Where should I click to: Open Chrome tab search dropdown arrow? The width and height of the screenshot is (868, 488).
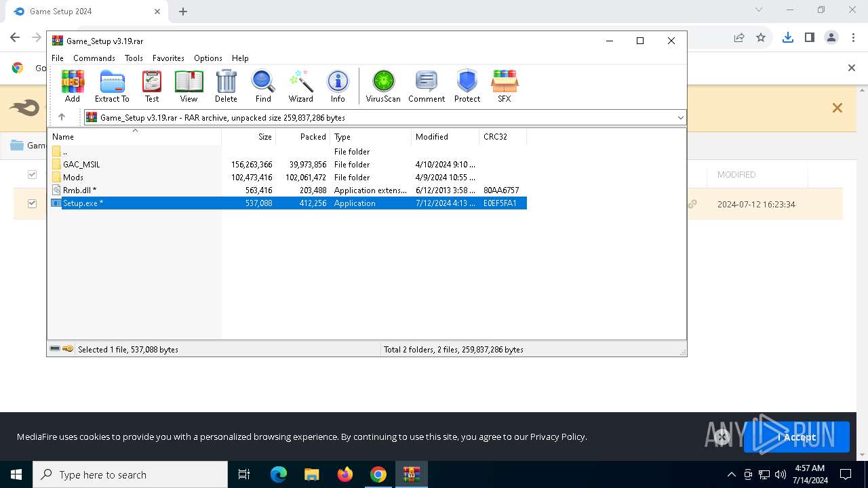[759, 10]
